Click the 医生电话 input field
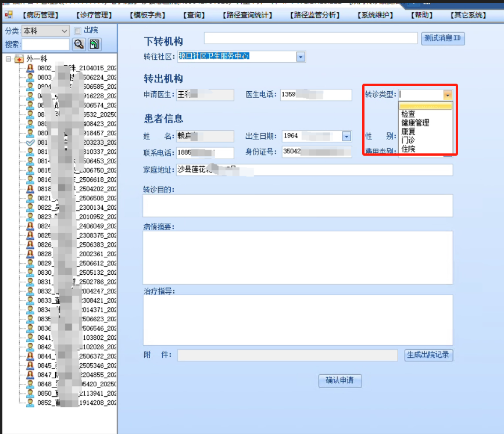 point(316,95)
